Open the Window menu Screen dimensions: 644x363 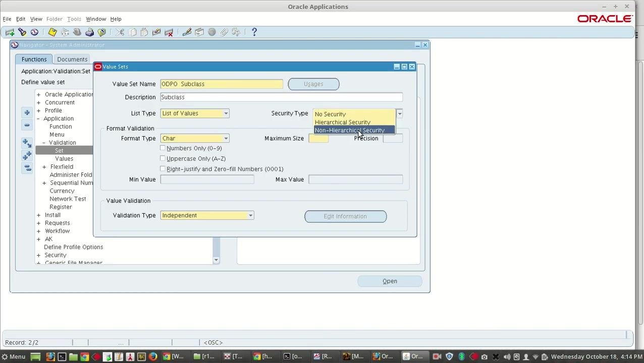(x=96, y=19)
